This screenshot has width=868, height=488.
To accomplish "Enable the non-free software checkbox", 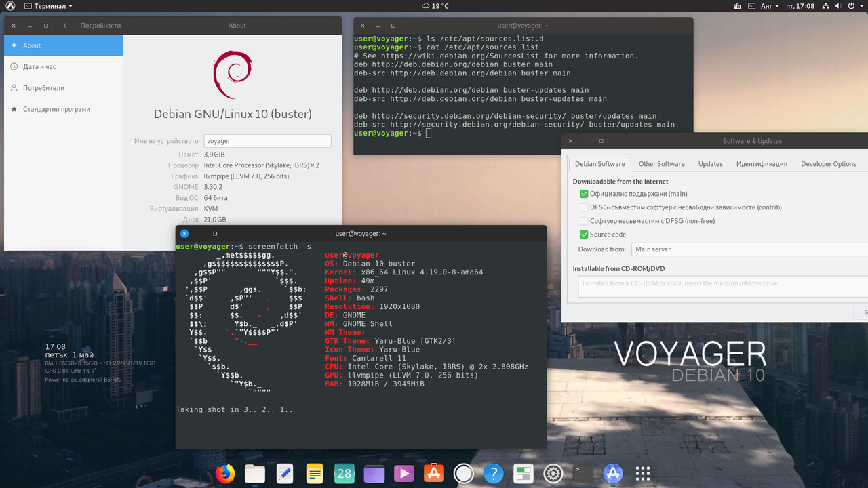I will click(584, 221).
